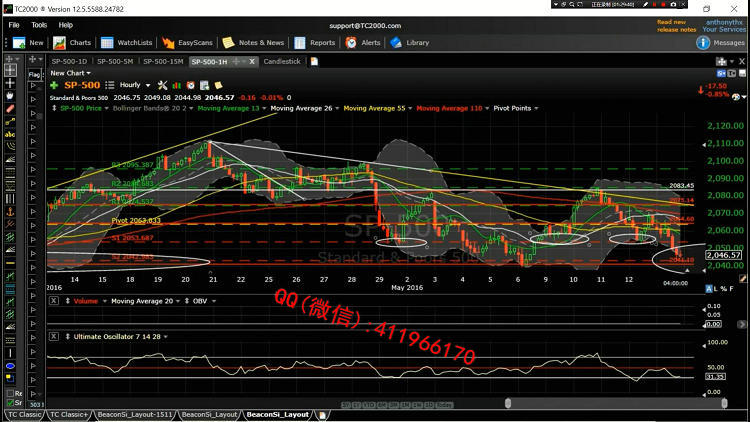Viewport: 750px width, 422px height.
Task: Click the yellow sticky note icon on chart toolbar
Action: point(218,85)
